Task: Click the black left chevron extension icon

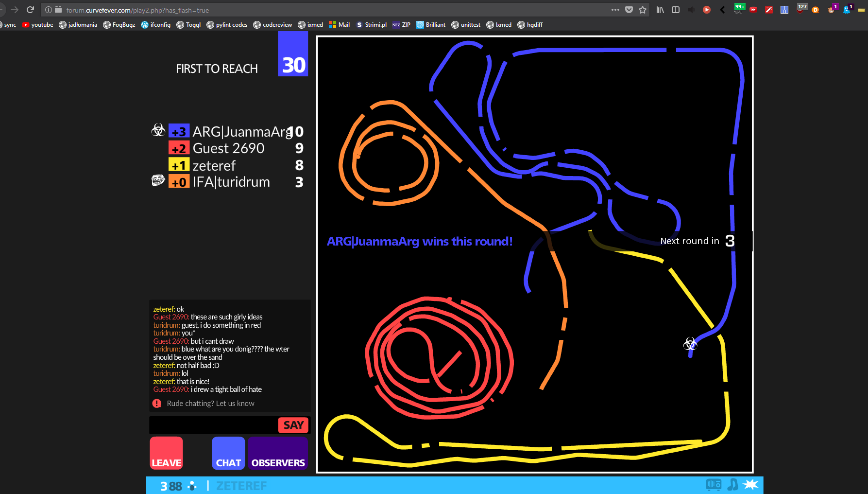Action: [x=722, y=10]
